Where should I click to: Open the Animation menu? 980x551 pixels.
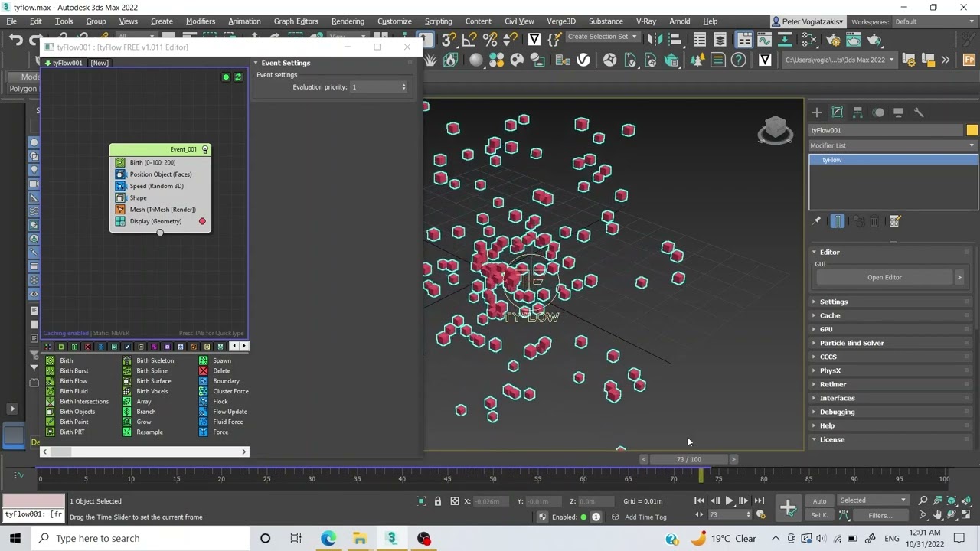pos(244,21)
